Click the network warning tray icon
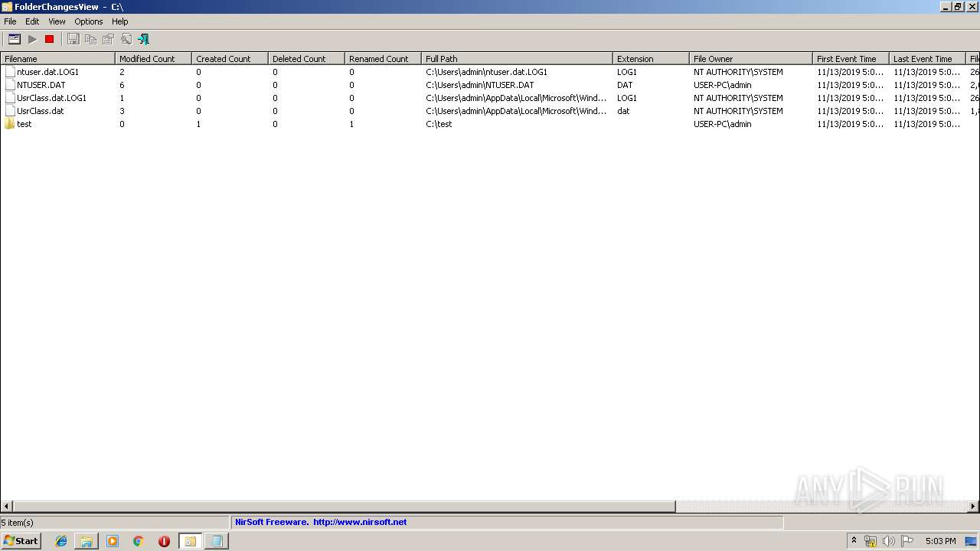This screenshot has width=980, height=551. click(x=871, y=541)
